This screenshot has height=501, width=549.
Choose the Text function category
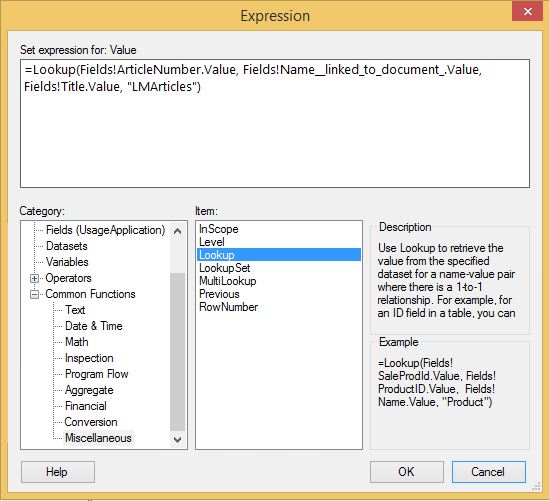75,310
